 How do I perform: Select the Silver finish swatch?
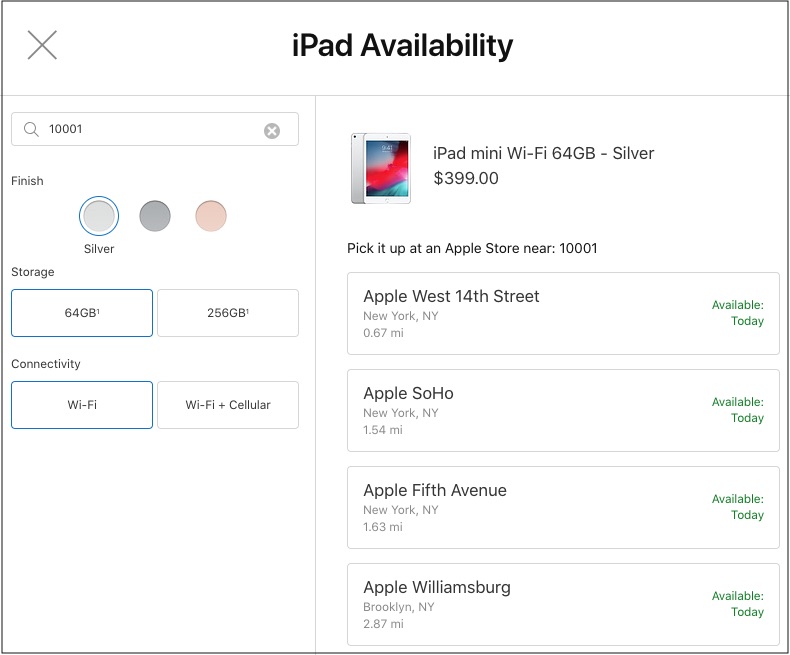click(99, 216)
